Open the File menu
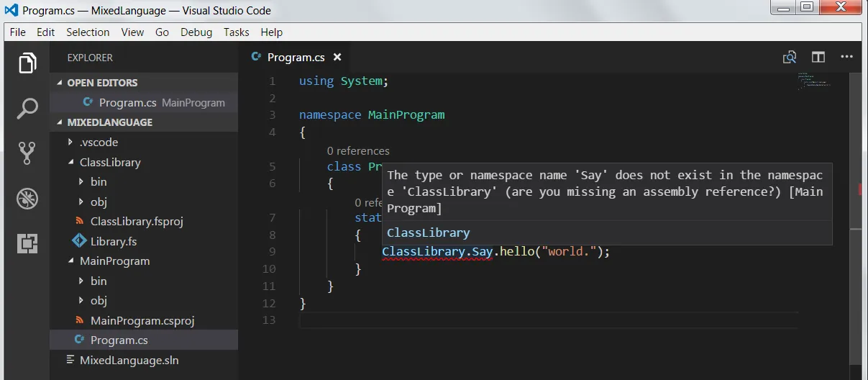868x380 pixels. (x=18, y=32)
